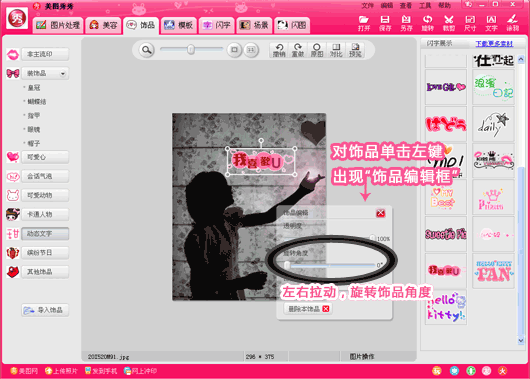The image size is (530, 379).
Task: Click the 原图 original image icon
Action: click(x=317, y=50)
